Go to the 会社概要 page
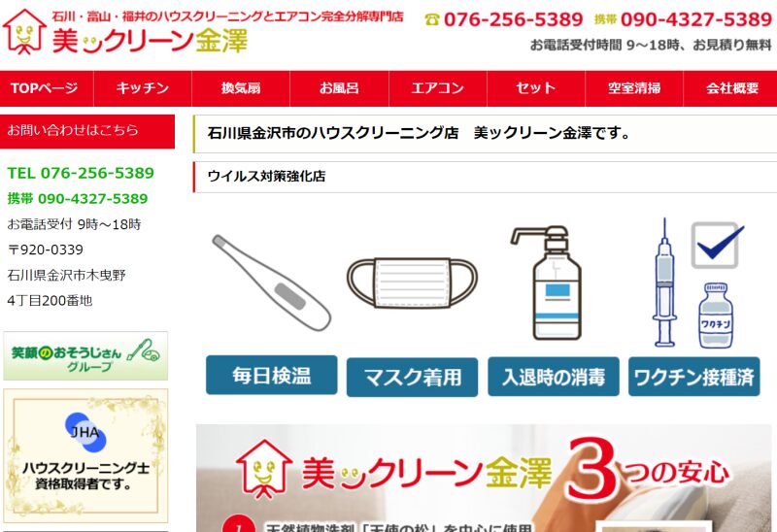 coord(730,88)
